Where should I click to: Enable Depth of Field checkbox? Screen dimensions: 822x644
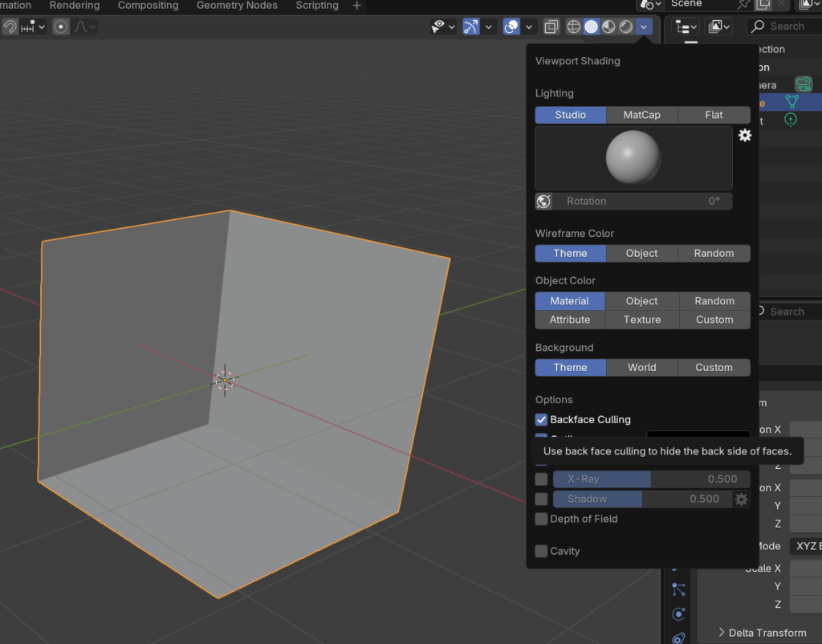click(x=542, y=519)
